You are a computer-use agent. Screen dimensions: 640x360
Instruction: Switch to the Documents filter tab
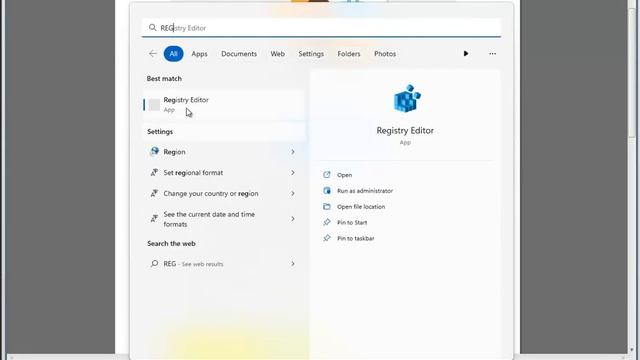click(x=239, y=54)
